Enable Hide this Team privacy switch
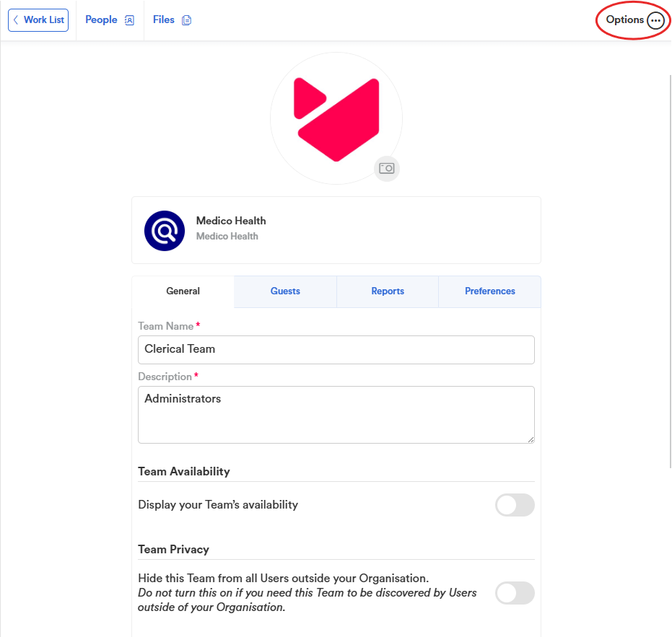Image resolution: width=672 pixels, height=637 pixels. 515,593
